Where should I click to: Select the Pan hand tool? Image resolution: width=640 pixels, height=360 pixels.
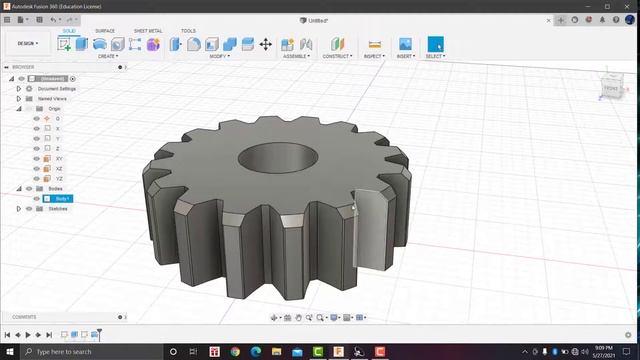pyautogui.click(x=298, y=318)
